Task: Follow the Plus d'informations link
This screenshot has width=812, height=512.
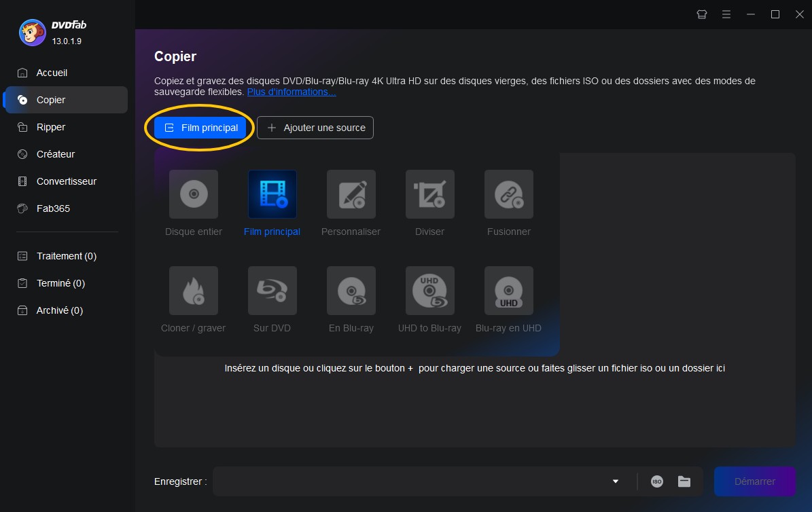Action: (x=292, y=92)
